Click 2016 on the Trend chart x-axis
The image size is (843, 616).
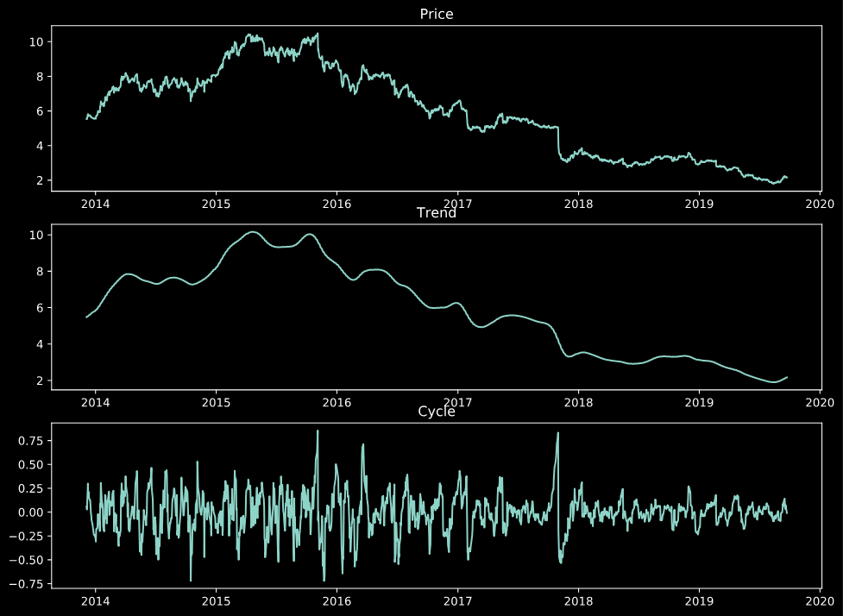(337, 403)
